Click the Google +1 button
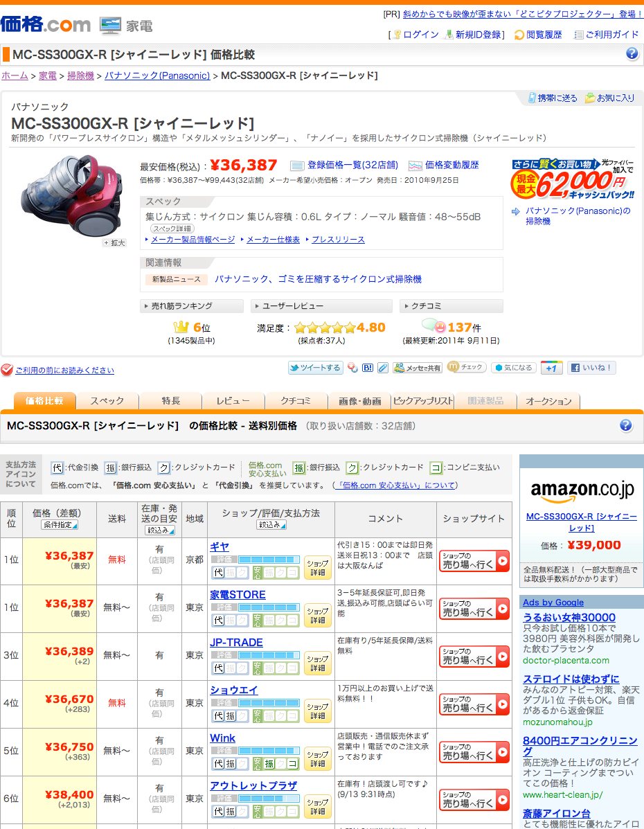The image size is (644, 829). tap(551, 368)
